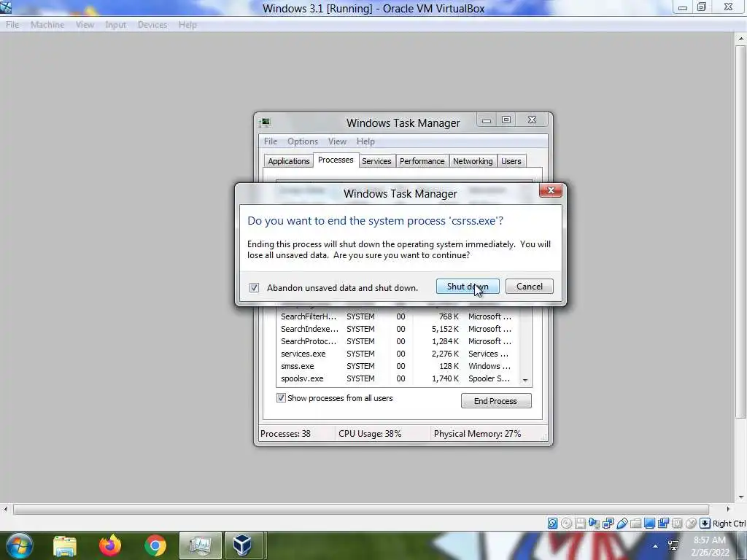
Task: Click the recording indicator icon with two screens
Action: 663,524
